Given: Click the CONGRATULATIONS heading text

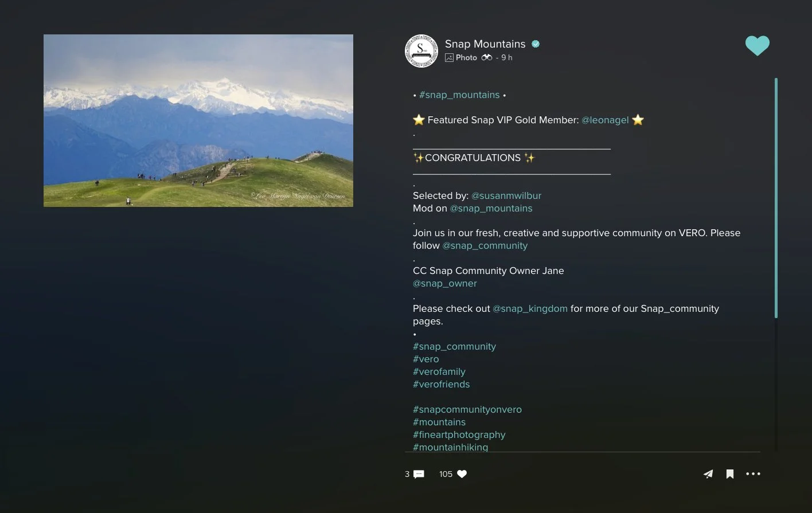Looking at the screenshot, I should [473, 158].
